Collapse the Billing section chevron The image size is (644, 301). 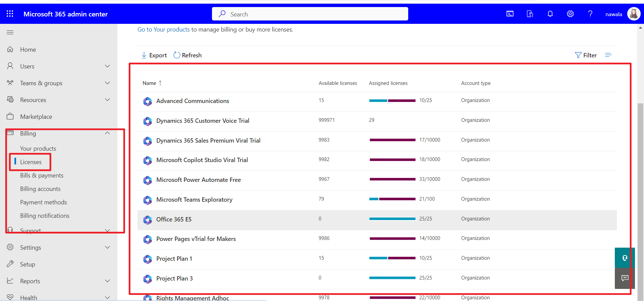point(107,133)
